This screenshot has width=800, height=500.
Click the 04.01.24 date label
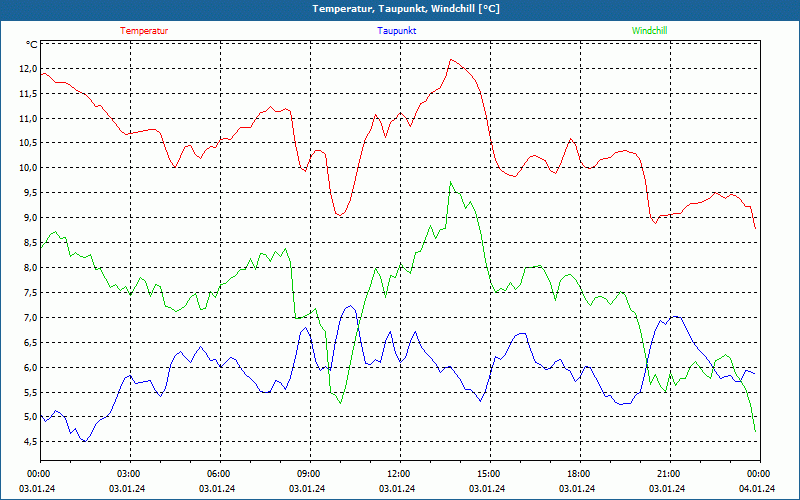757,488
